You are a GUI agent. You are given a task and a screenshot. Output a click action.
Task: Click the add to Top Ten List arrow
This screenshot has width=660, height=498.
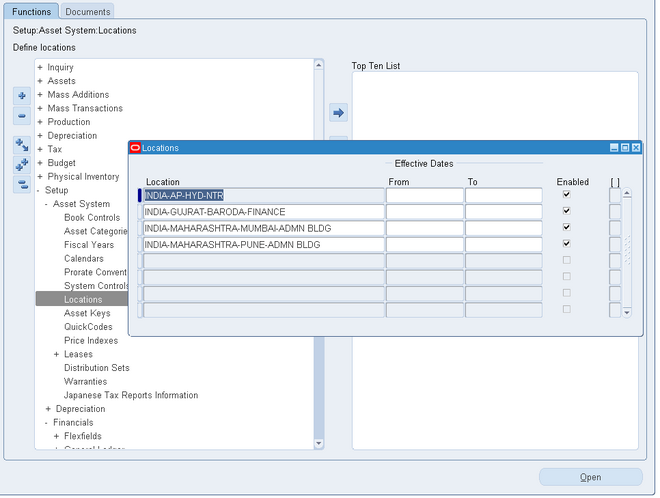[x=338, y=113]
